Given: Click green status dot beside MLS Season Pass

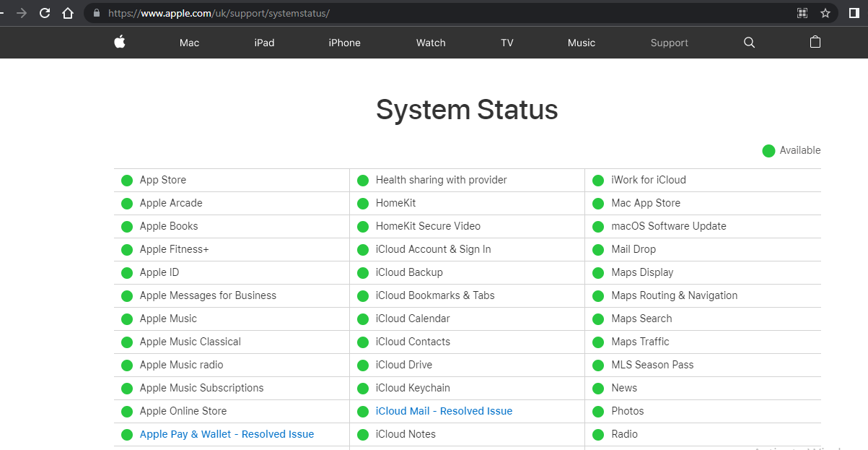Looking at the screenshot, I should coord(598,365).
